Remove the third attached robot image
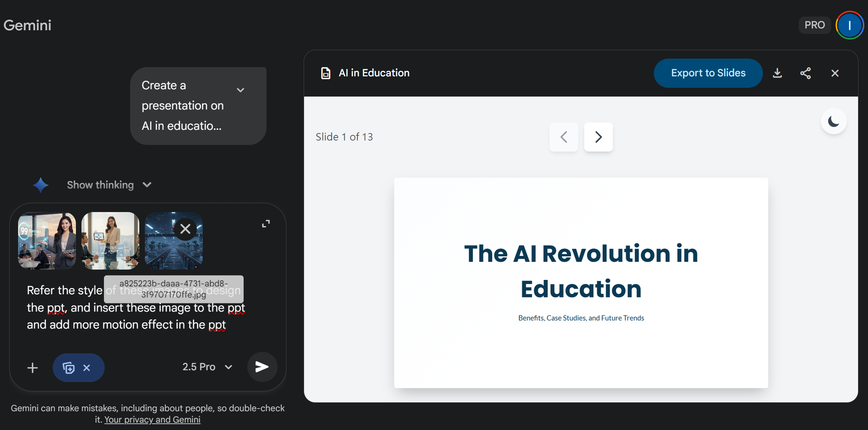The height and width of the screenshot is (430, 868). click(x=185, y=229)
